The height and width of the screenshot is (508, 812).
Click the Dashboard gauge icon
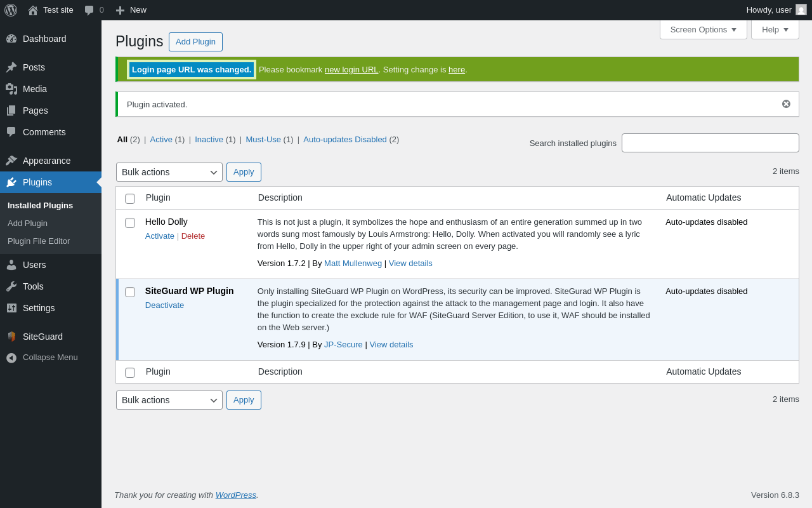[11, 39]
